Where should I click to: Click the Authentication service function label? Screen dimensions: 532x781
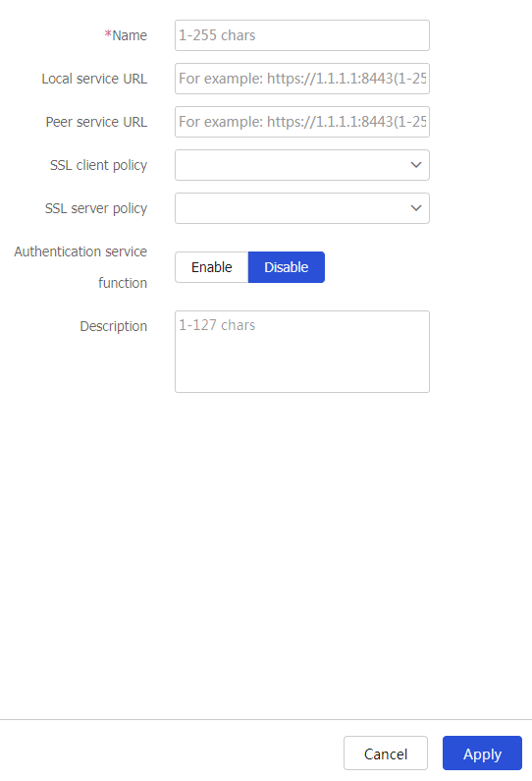click(x=80, y=267)
